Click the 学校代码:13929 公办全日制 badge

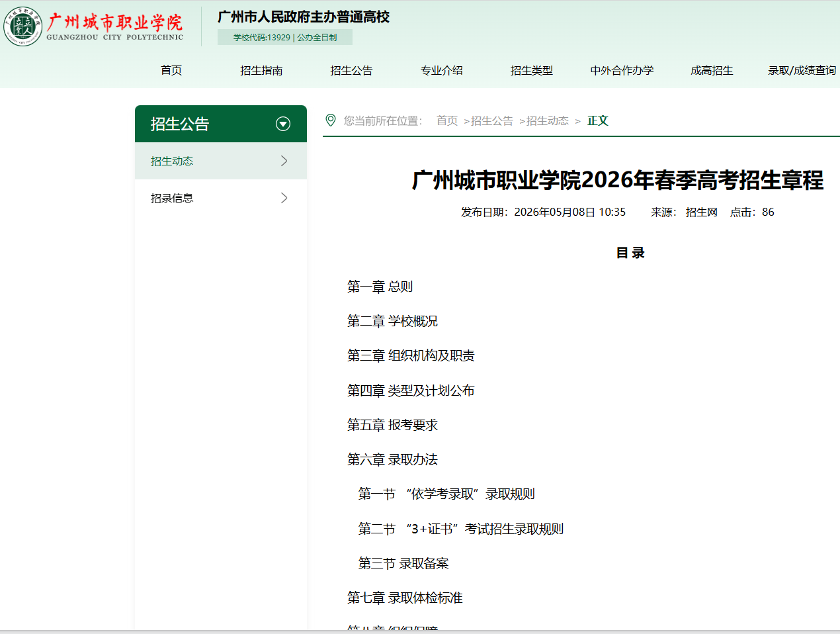point(285,38)
